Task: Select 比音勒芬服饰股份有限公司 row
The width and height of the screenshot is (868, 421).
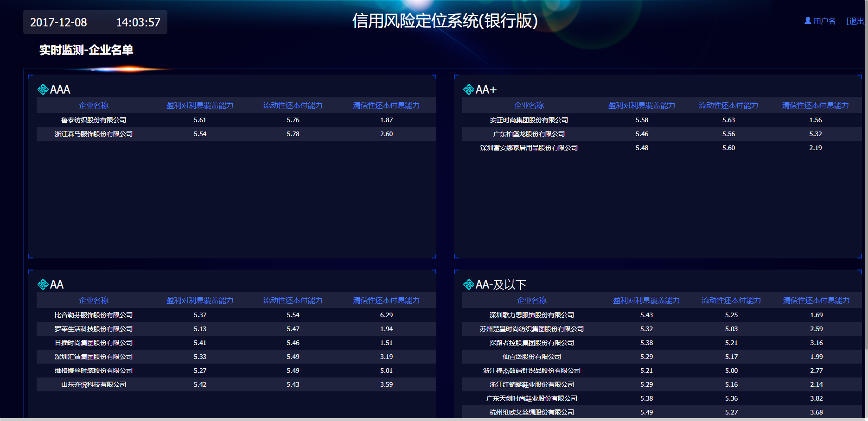Action: coord(236,315)
